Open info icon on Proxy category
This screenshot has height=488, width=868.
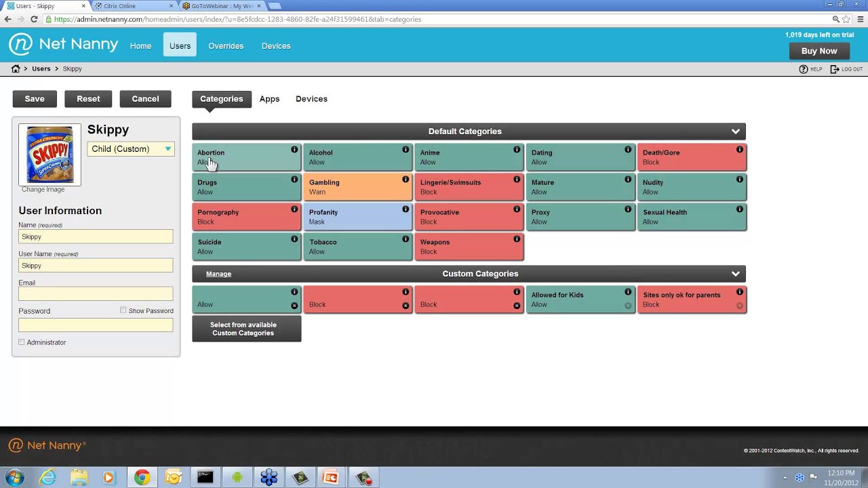tap(628, 209)
